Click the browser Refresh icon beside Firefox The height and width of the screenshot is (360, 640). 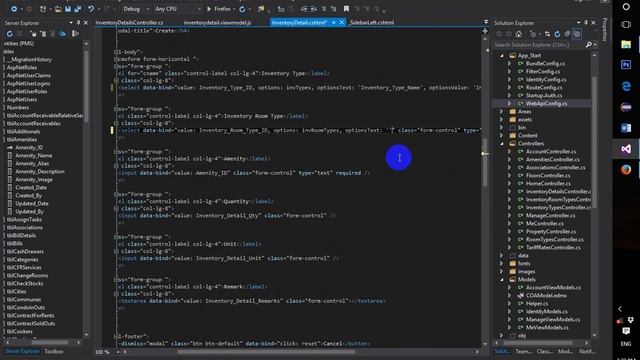point(242,9)
